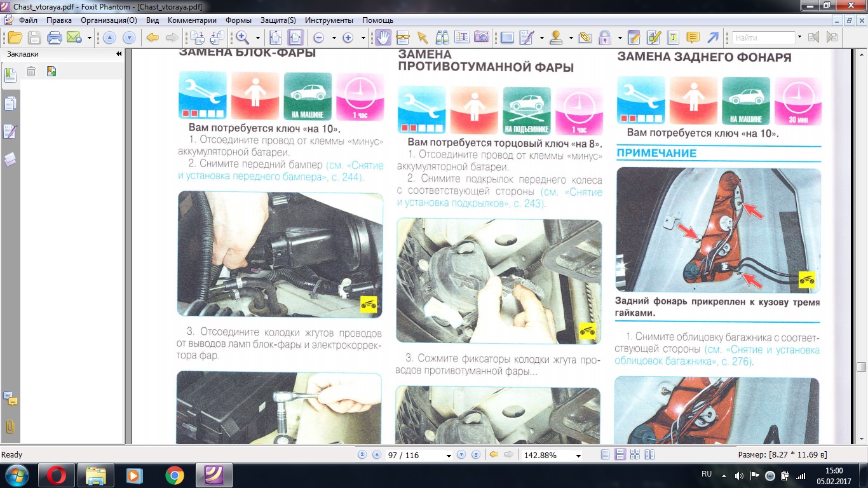
Task: Follow link «Снятие и установка облицовок багажника»
Action: pos(717,356)
